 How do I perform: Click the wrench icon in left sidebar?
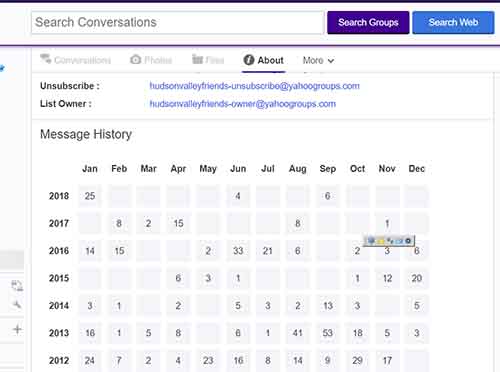[17, 304]
